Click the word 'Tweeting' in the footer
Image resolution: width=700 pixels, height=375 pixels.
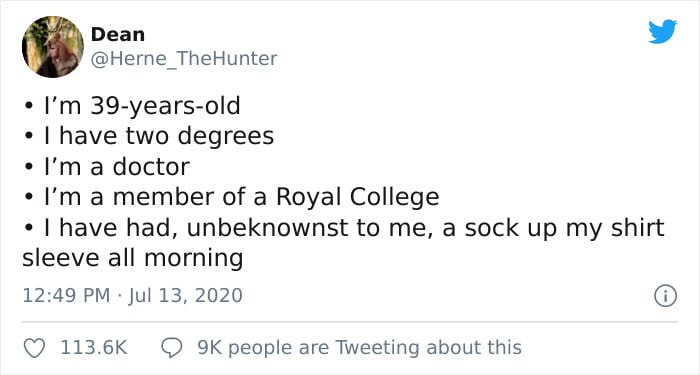click(375, 348)
